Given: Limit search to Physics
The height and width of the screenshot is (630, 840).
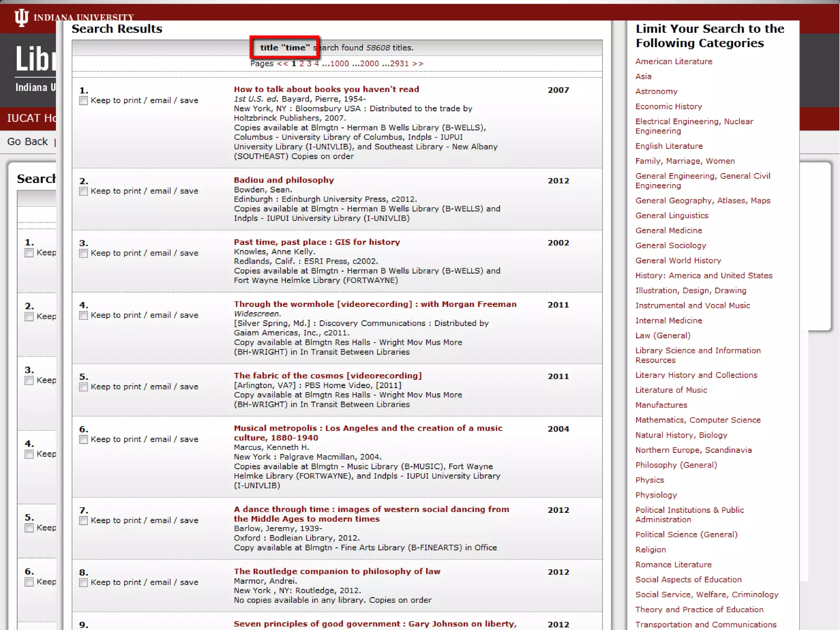Looking at the screenshot, I should click(650, 480).
